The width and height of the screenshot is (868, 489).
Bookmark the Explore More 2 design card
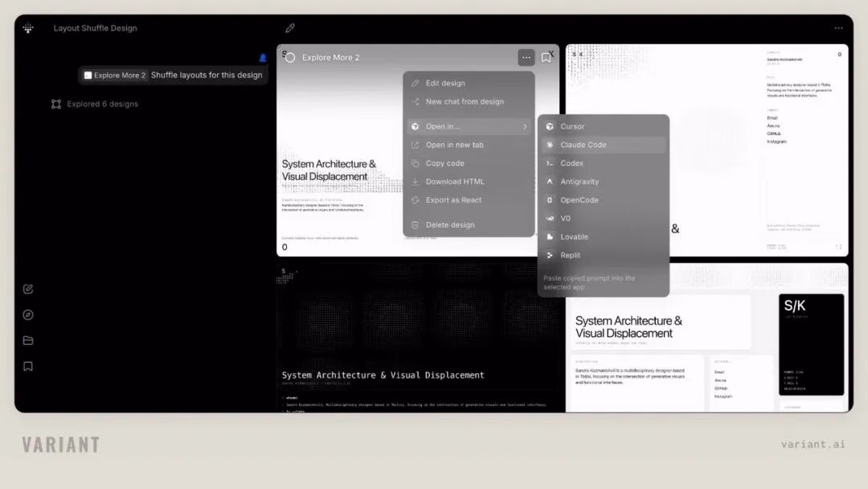pyautogui.click(x=546, y=58)
